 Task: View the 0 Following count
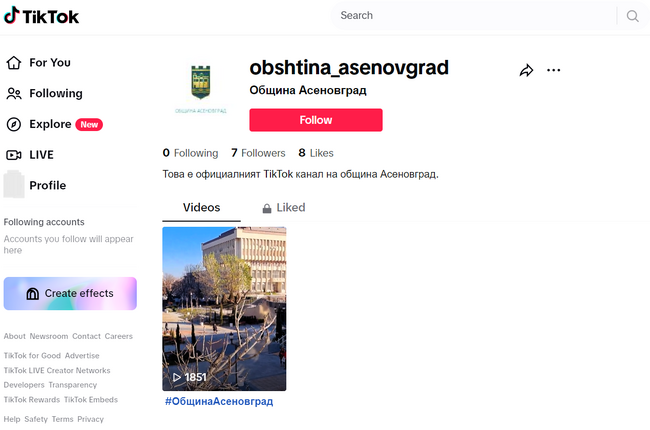click(x=190, y=153)
